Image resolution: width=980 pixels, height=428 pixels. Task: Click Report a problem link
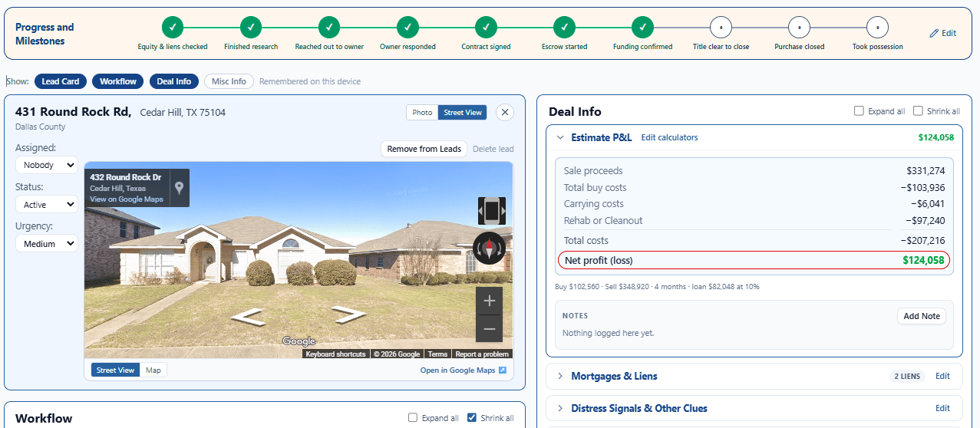[x=482, y=354]
